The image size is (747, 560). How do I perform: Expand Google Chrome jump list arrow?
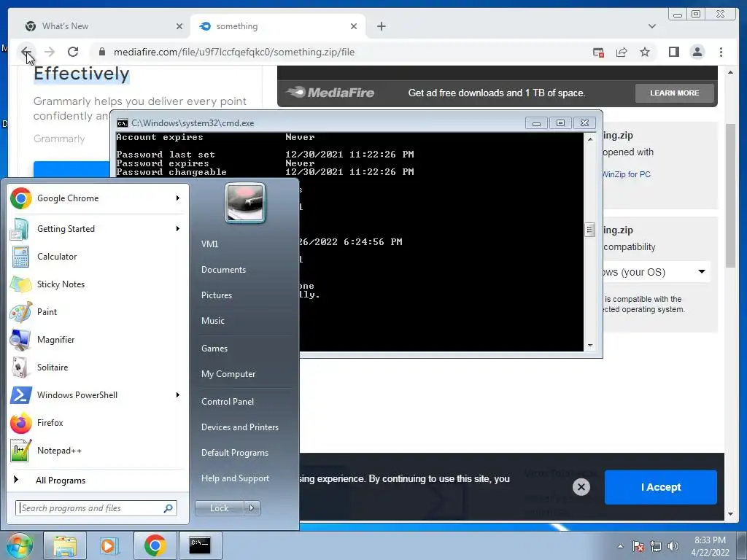pyautogui.click(x=178, y=198)
